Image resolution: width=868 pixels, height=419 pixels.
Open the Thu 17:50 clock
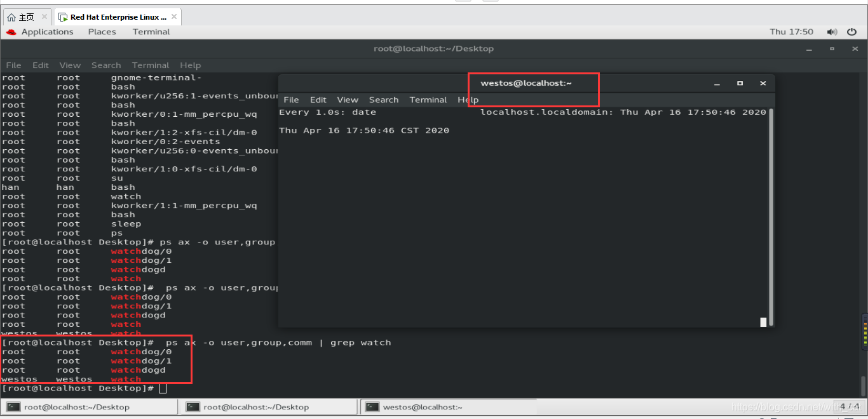[791, 32]
